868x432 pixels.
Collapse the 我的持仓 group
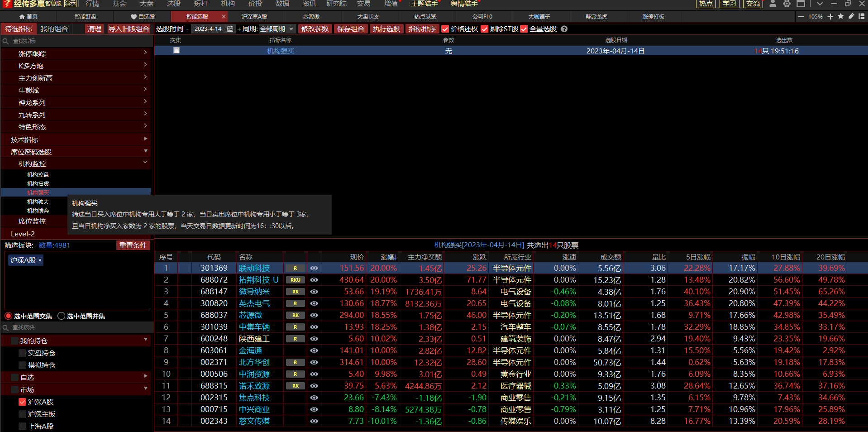click(x=76, y=341)
